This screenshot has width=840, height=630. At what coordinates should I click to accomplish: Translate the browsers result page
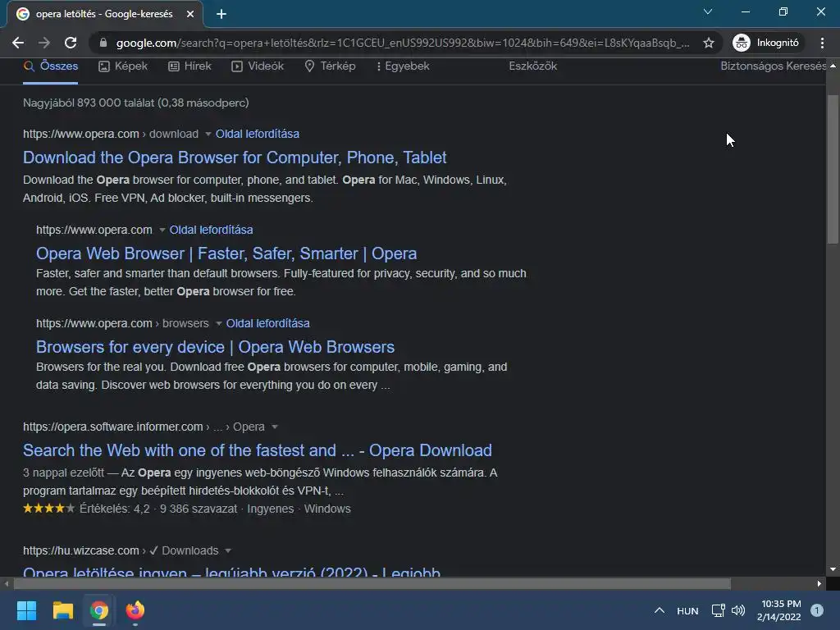coord(268,323)
